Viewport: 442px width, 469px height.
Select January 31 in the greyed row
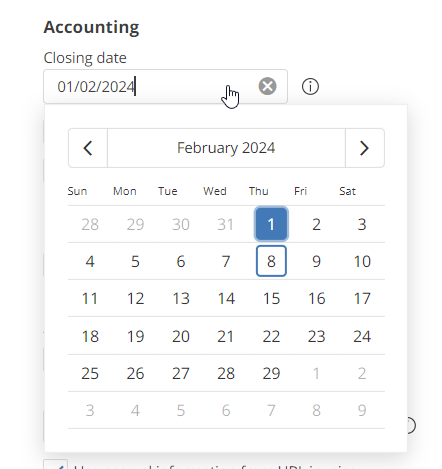pyautogui.click(x=226, y=224)
